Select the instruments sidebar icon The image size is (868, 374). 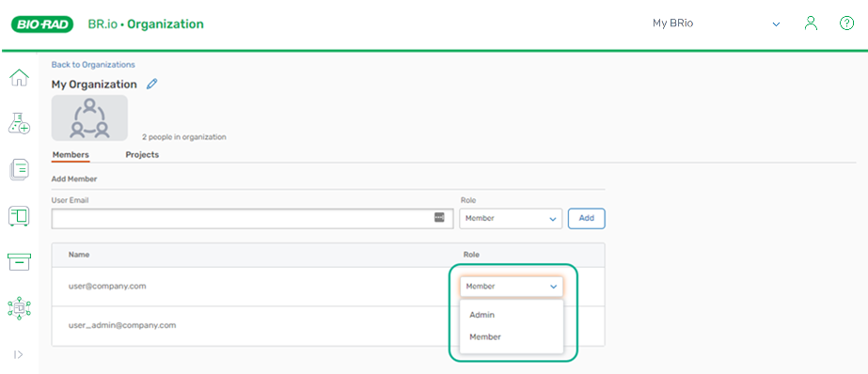coord(20,215)
